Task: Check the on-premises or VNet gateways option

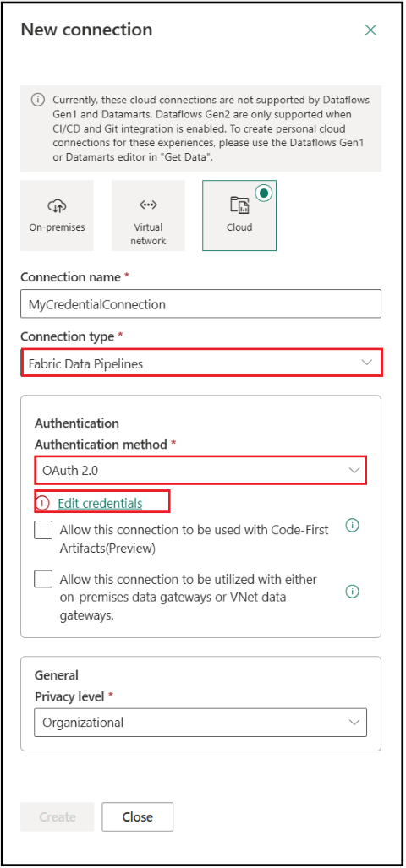Action: pyautogui.click(x=43, y=580)
